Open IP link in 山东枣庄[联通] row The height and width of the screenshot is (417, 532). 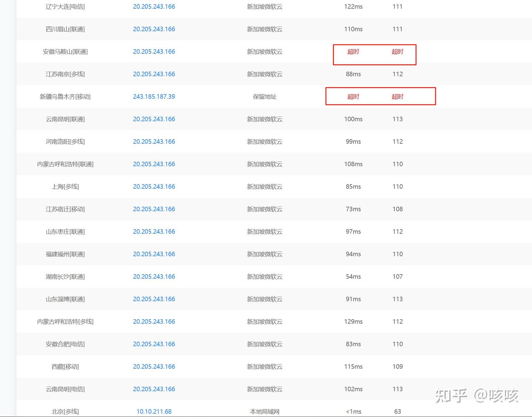tap(154, 232)
